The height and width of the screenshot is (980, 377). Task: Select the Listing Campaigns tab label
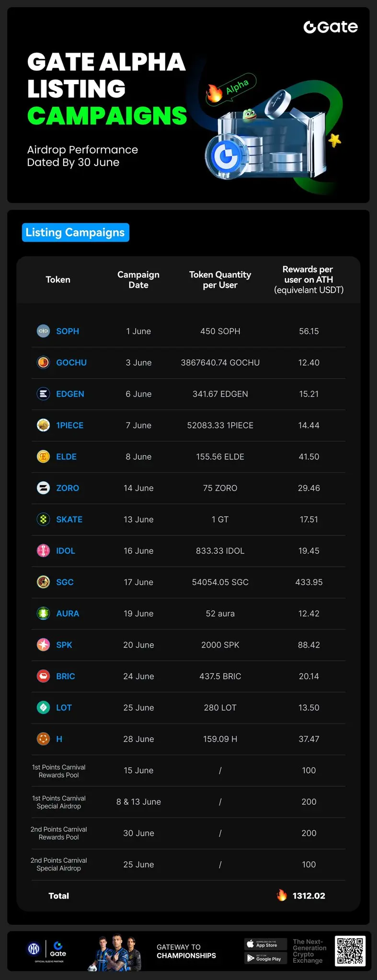75,233
